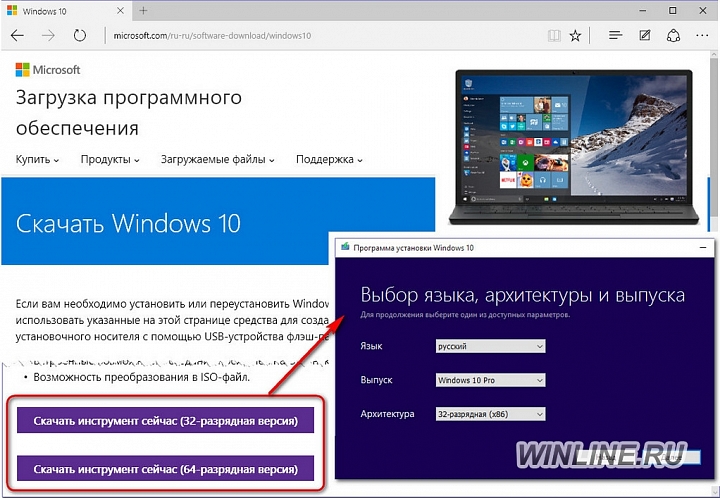Close the Windows 10 browser tab

coord(120,11)
